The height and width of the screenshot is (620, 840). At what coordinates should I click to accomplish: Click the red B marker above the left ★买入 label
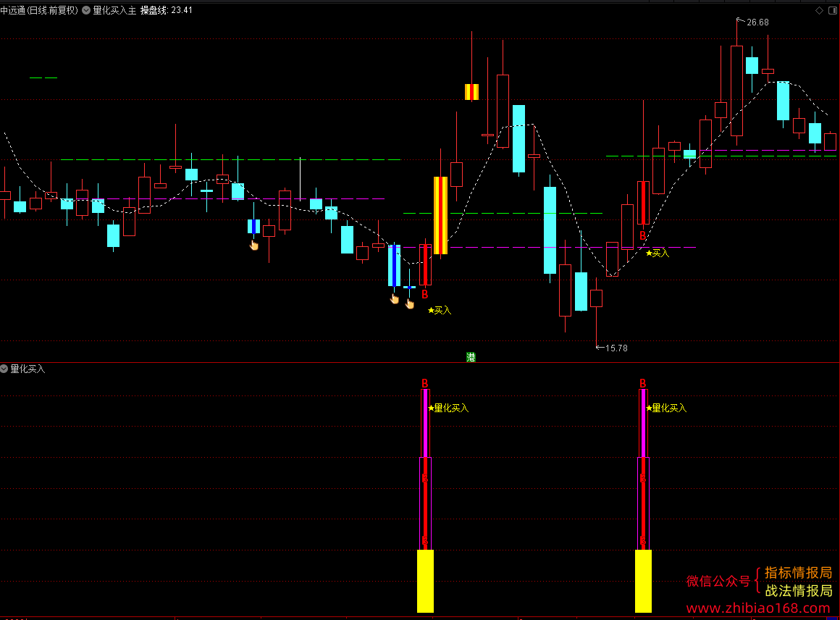425,294
